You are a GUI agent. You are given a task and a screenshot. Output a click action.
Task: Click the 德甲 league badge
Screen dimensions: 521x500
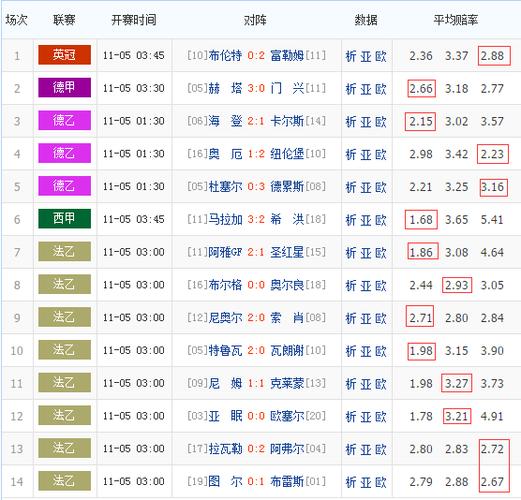pos(65,87)
